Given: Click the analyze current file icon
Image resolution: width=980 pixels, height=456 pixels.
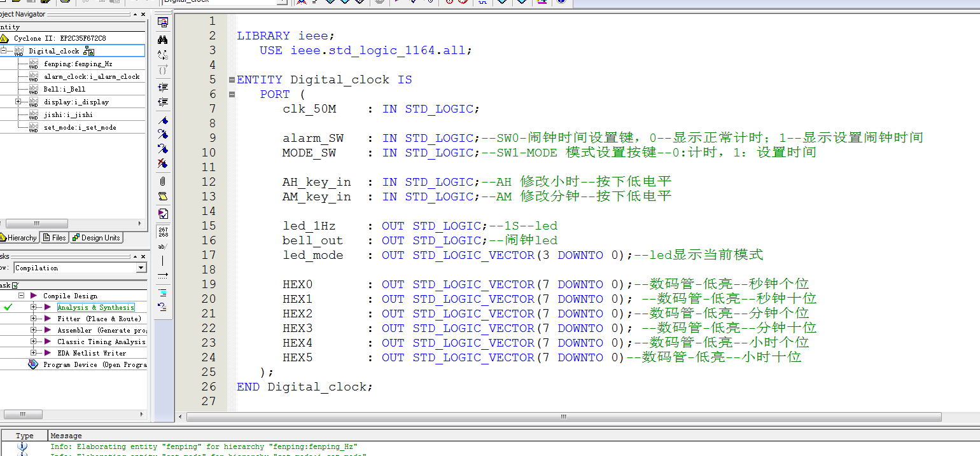Looking at the screenshot, I should 163,213.
